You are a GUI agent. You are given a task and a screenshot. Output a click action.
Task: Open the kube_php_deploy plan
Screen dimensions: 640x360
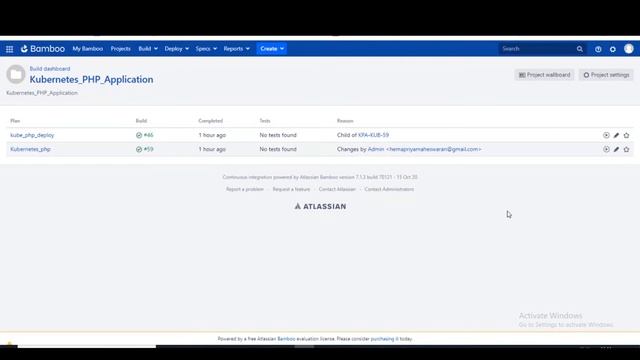point(32,135)
